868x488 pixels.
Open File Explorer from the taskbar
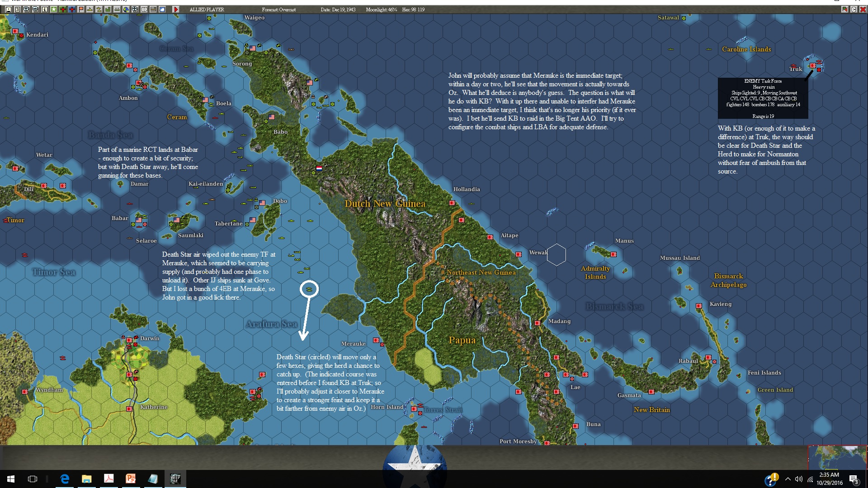(87, 479)
